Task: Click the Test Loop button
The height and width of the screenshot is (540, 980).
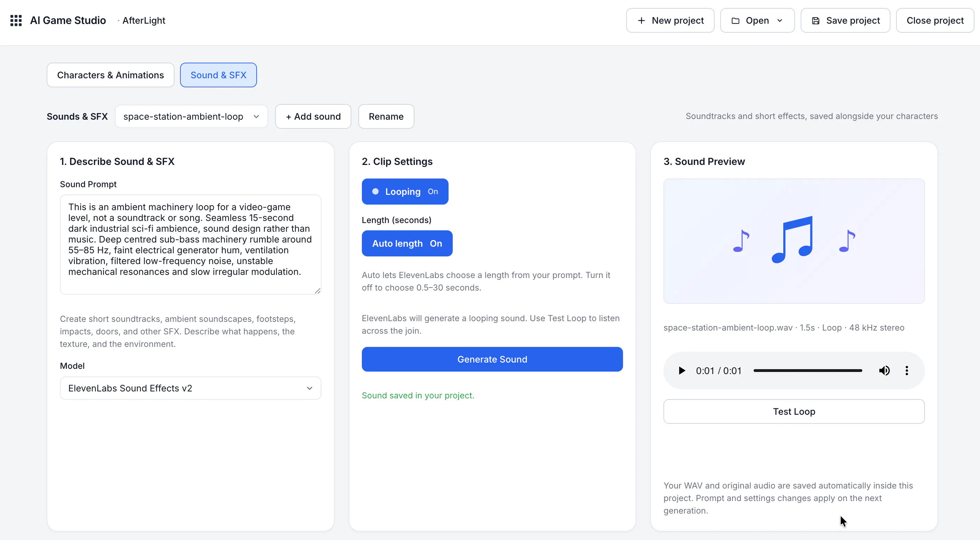Action: click(x=794, y=411)
